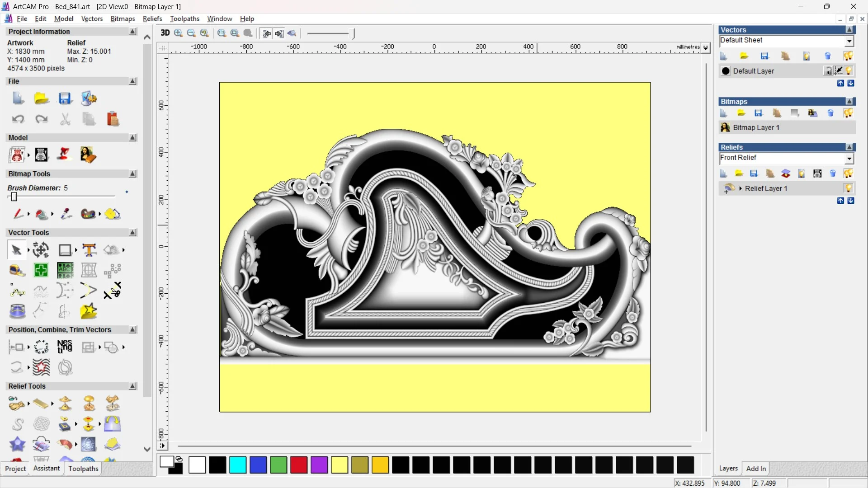This screenshot has height=488, width=868.
Task: Click the Zoom In magnifier icon
Action: pyautogui.click(x=178, y=33)
